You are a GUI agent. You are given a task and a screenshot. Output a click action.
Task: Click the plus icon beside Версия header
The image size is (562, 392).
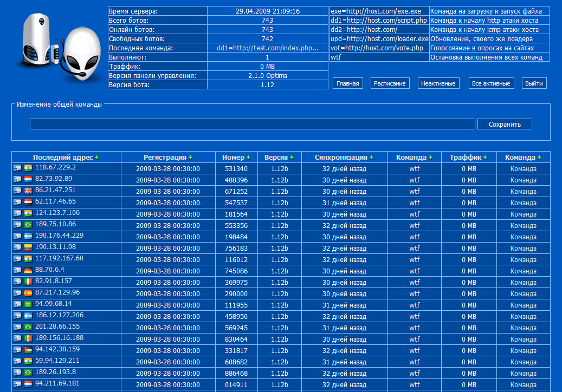click(292, 158)
